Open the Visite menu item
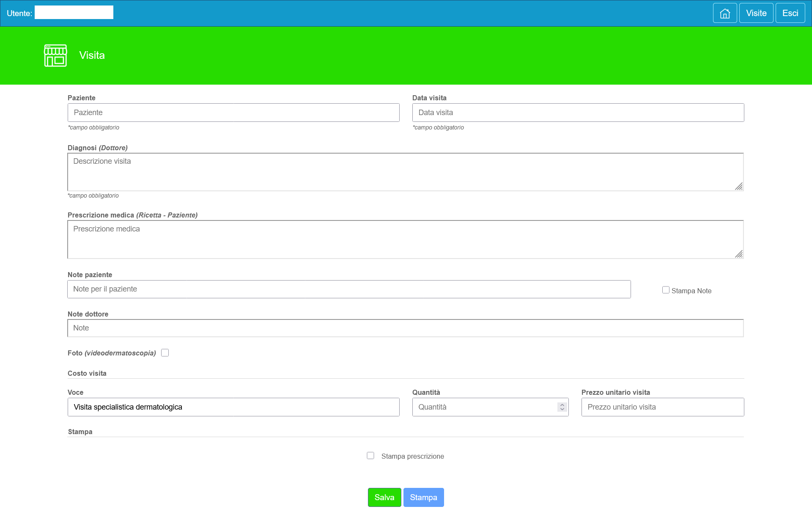The image size is (812, 523). click(756, 13)
